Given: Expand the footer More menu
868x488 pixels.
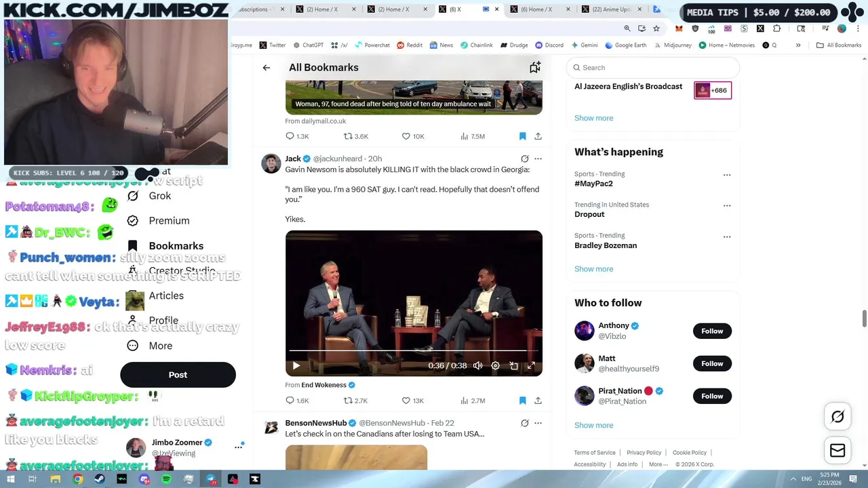Looking at the screenshot, I should pos(658,464).
